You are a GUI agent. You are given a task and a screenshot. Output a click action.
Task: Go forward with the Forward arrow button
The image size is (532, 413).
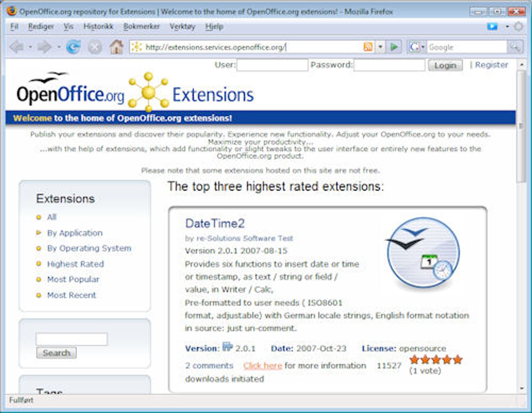coord(44,47)
